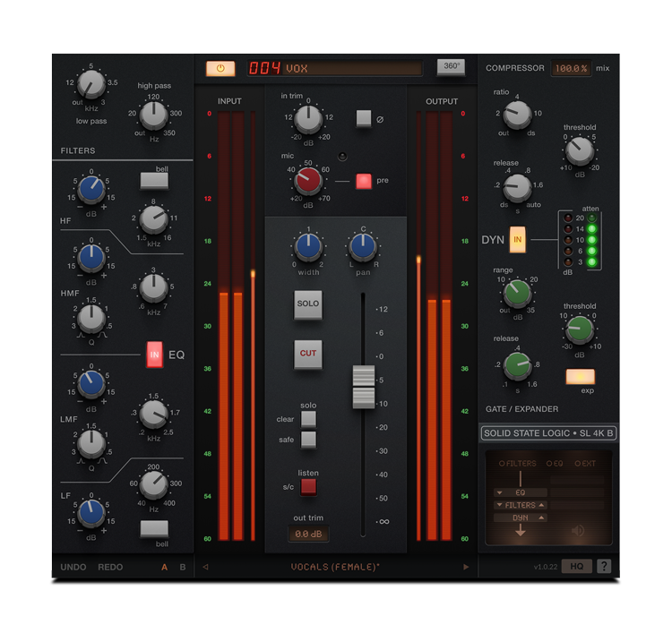Image resolution: width=672 pixels, height=633 pixels.
Task: Click the channel fader handle
Action: 363,387
